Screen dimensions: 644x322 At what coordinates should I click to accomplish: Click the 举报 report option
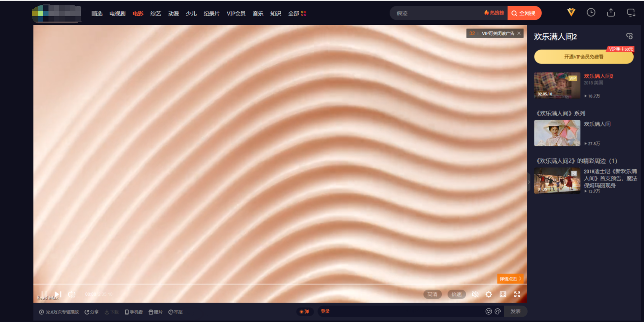pyautogui.click(x=176, y=312)
